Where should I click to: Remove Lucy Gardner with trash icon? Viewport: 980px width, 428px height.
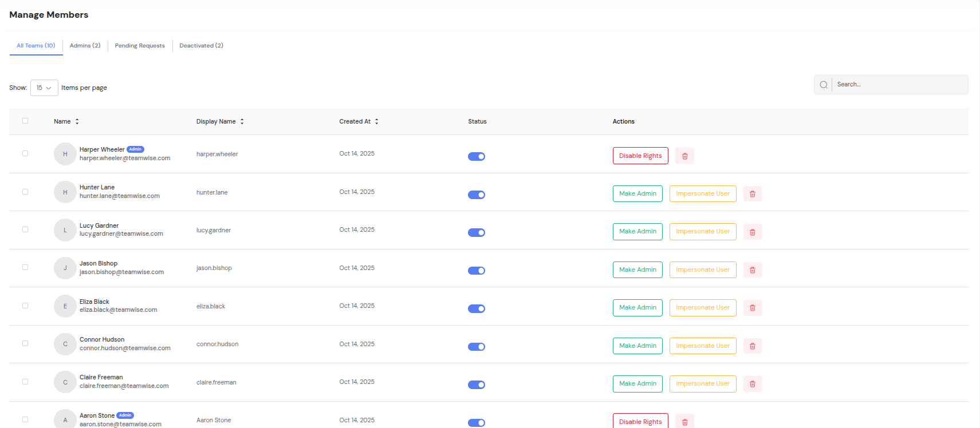753,232
